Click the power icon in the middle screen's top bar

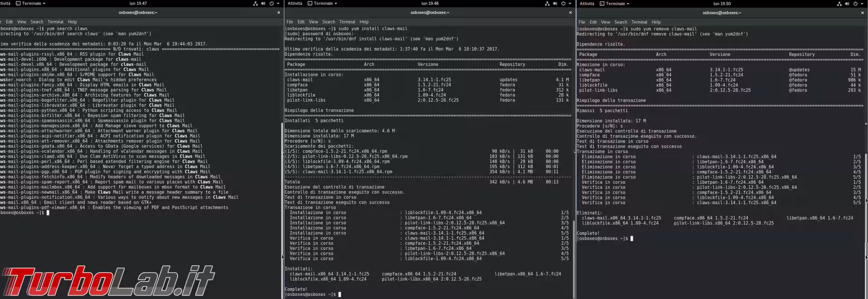pyautogui.click(x=563, y=4)
